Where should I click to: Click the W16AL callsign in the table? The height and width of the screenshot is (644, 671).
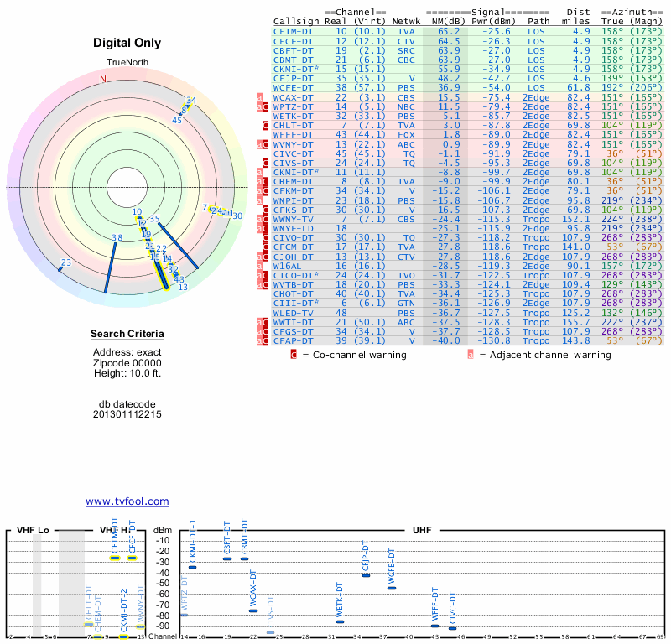coord(287,266)
